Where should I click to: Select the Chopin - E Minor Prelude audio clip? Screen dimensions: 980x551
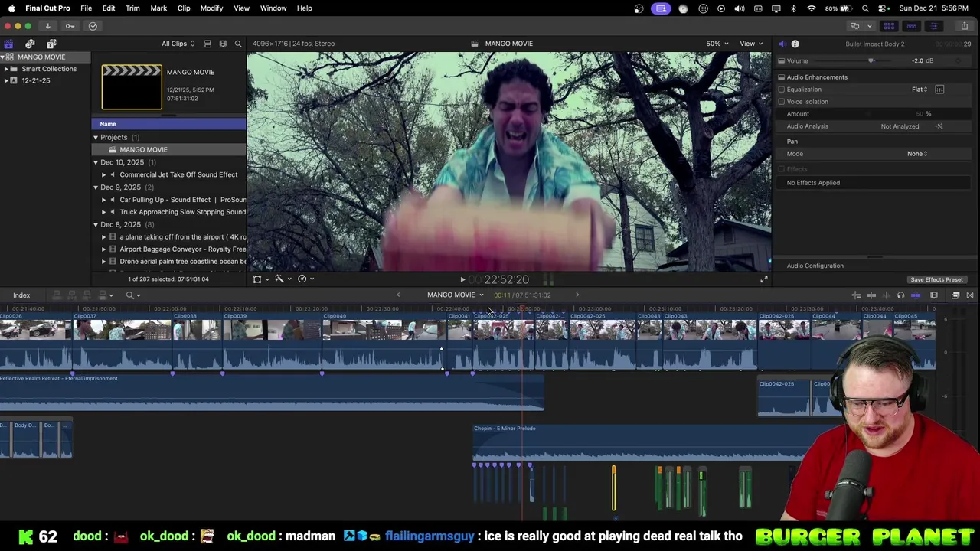pos(643,443)
